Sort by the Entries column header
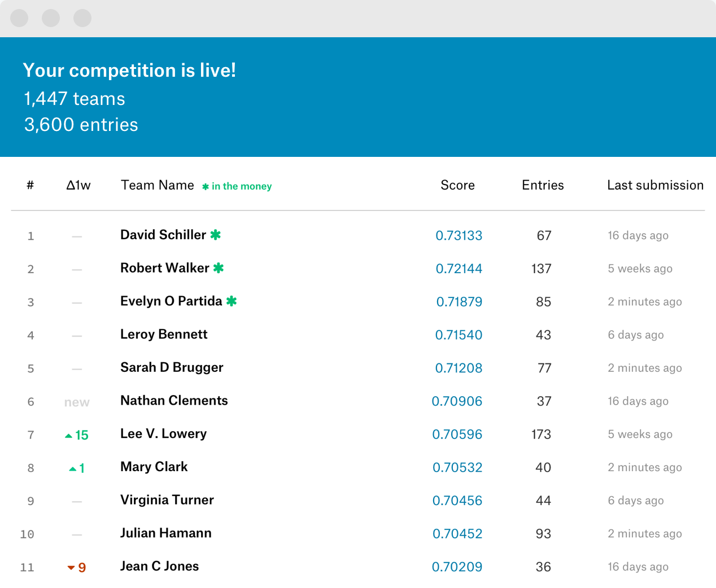Viewport: 716px width, 588px height. [x=543, y=185]
